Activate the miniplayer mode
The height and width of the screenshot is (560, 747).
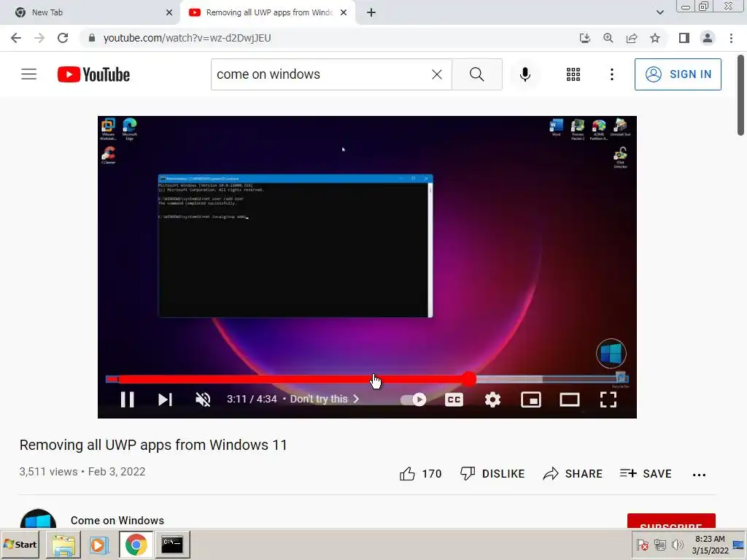(x=531, y=400)
